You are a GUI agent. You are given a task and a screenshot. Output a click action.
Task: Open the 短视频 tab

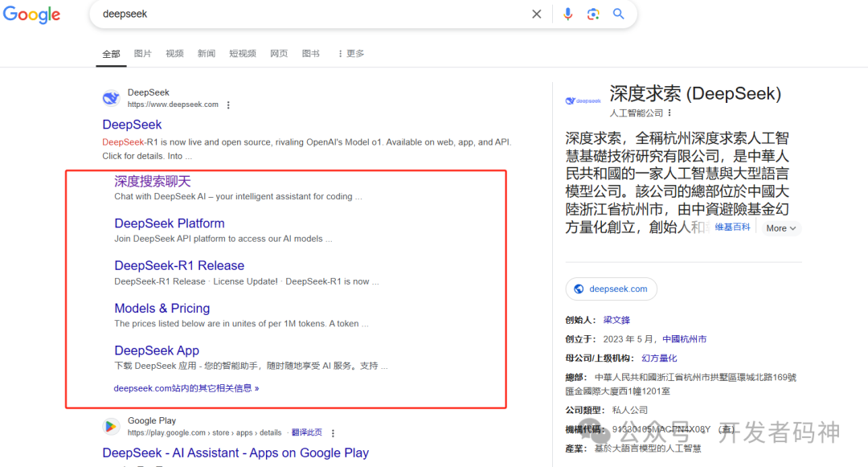pos(243,54)
